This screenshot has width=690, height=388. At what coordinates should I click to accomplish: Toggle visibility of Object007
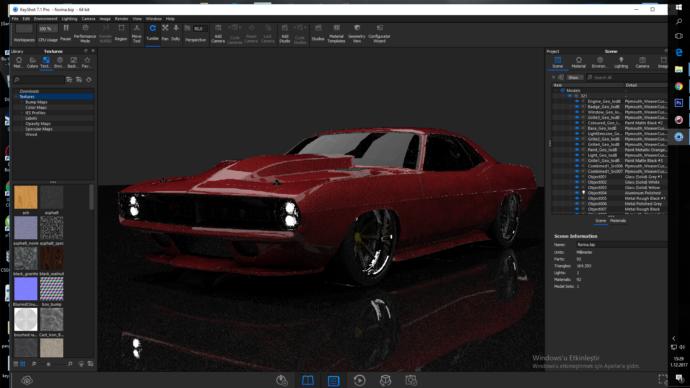[x=577, y=209]
